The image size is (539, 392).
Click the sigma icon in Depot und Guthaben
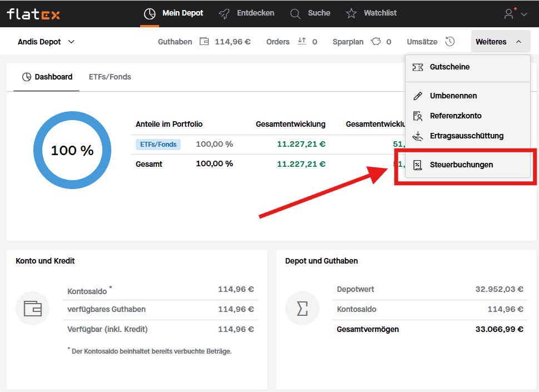click(302, 308)
